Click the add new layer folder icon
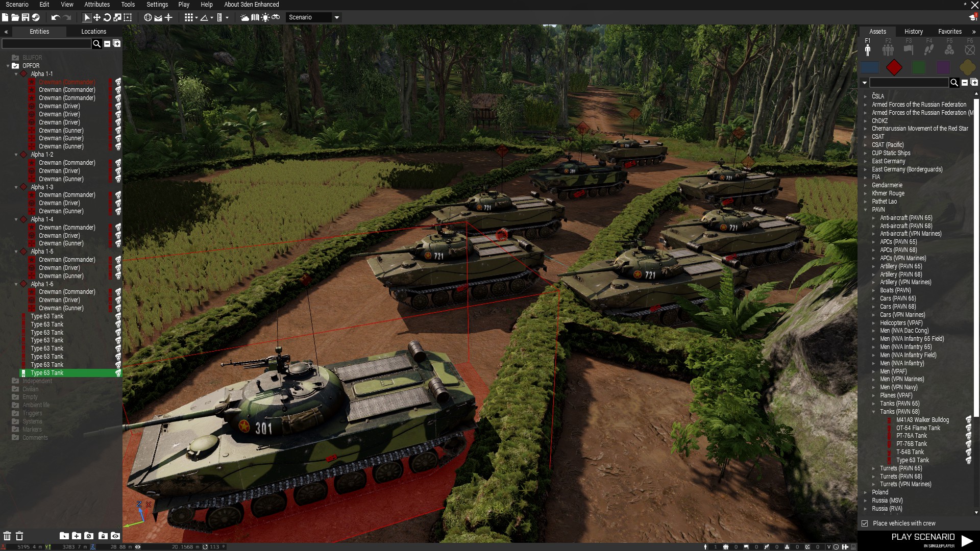The image size is (980, 551). [x=76, y=536]
